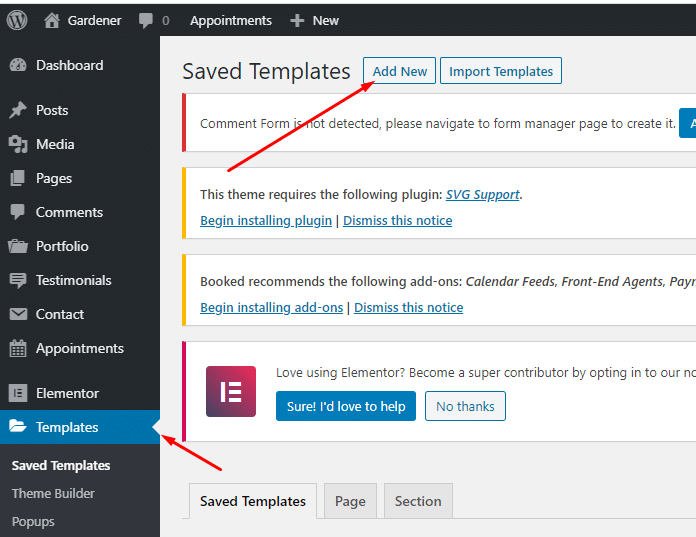The width and height of the screenshot is (696, 537).
Task: Click Begin installing plugin link
Action: (266, 221)
